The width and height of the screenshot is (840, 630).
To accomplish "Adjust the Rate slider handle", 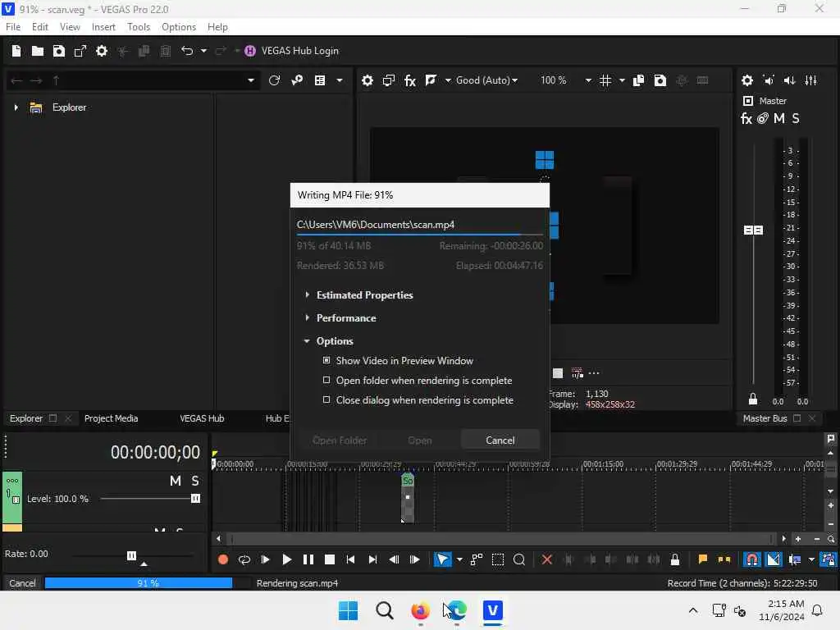I will [x=131, y=555].
